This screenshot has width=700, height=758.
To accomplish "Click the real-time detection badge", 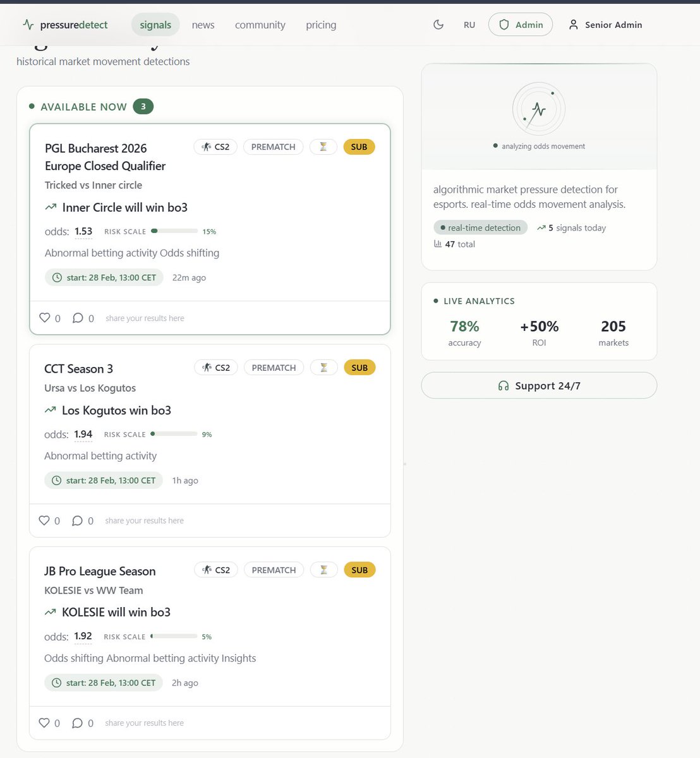I will pos(480,227).
